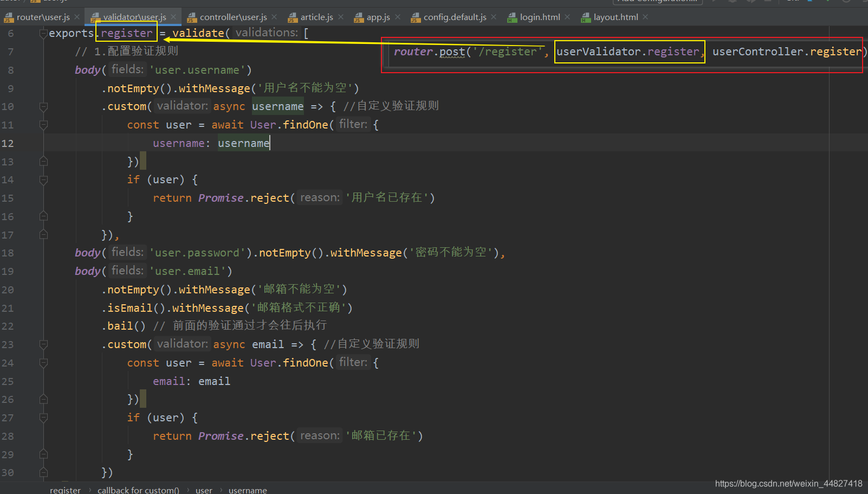The height and width of the screenshot is (494, 868).
Task: Collapse the fold marker on line 6
Action: tap(44, 34)
